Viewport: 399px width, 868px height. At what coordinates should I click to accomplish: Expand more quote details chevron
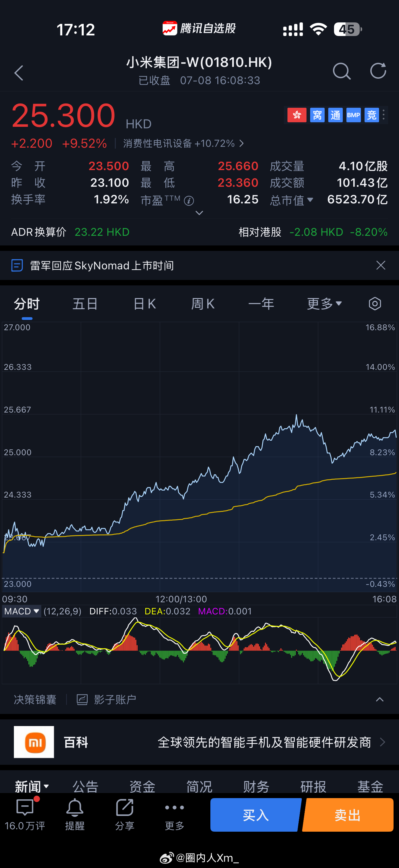199,213
